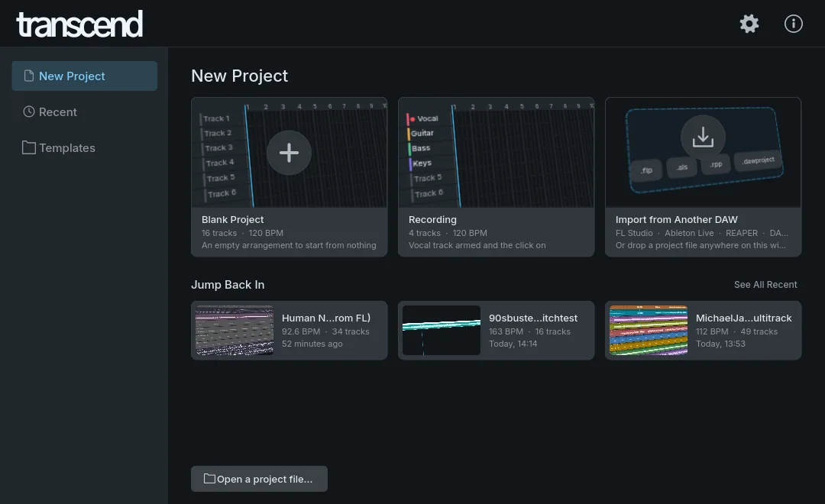
Task: Click Track 1 label in Blank Project preview
Action: (216, 118)
